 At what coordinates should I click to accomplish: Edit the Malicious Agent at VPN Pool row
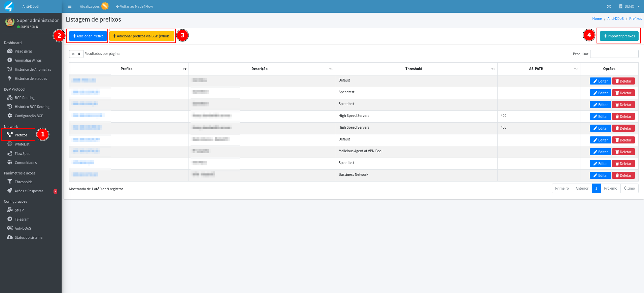click(601, 152)
